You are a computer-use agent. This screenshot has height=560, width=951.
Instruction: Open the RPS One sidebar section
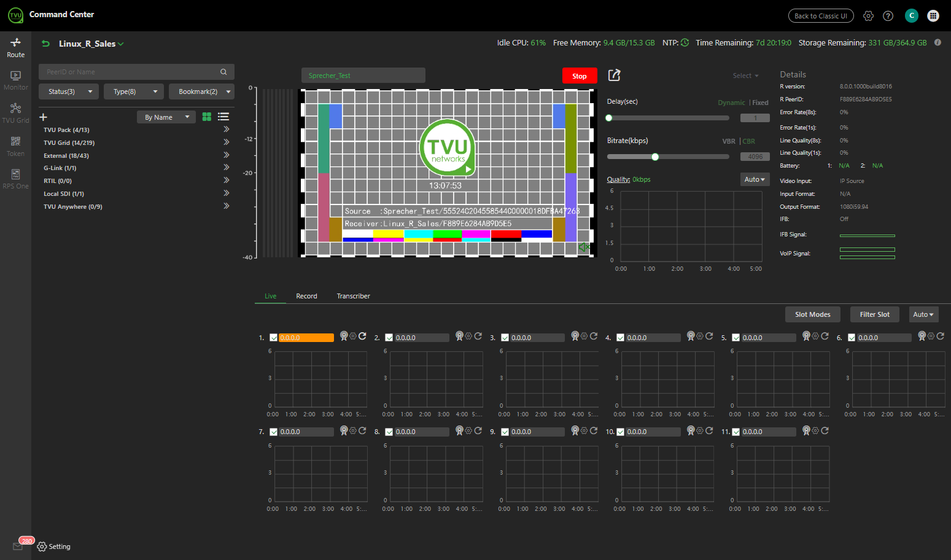[x=15, y=179]
